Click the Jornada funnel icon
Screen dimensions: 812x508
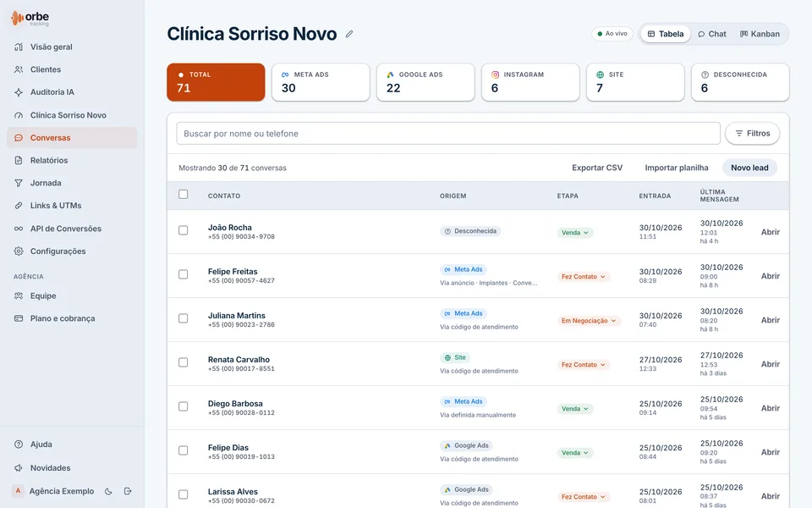19,183
